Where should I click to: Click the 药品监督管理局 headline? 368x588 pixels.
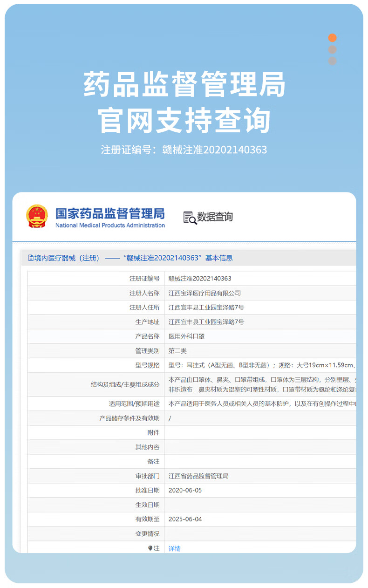click(x=184, y=85)
